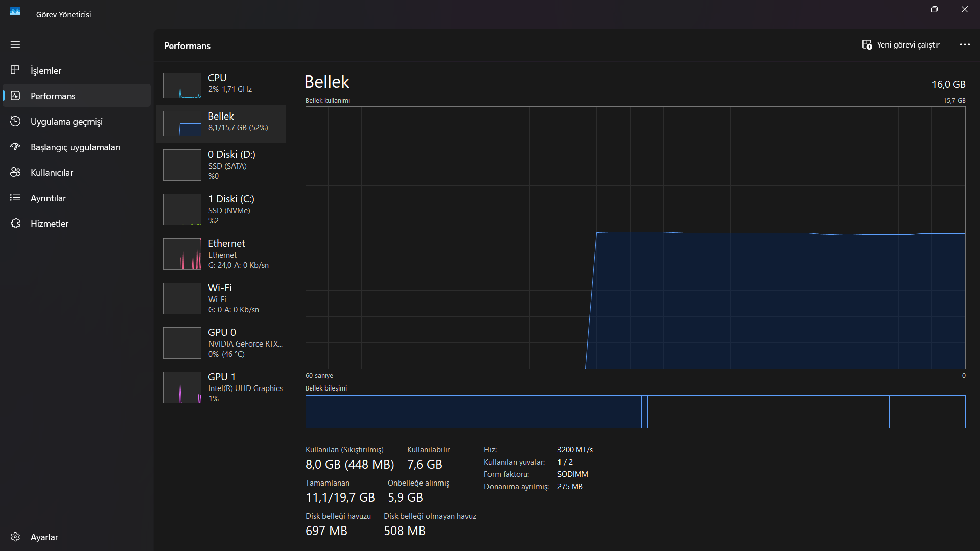Click the Task Manager app icon in title bar

pos(15,11)
